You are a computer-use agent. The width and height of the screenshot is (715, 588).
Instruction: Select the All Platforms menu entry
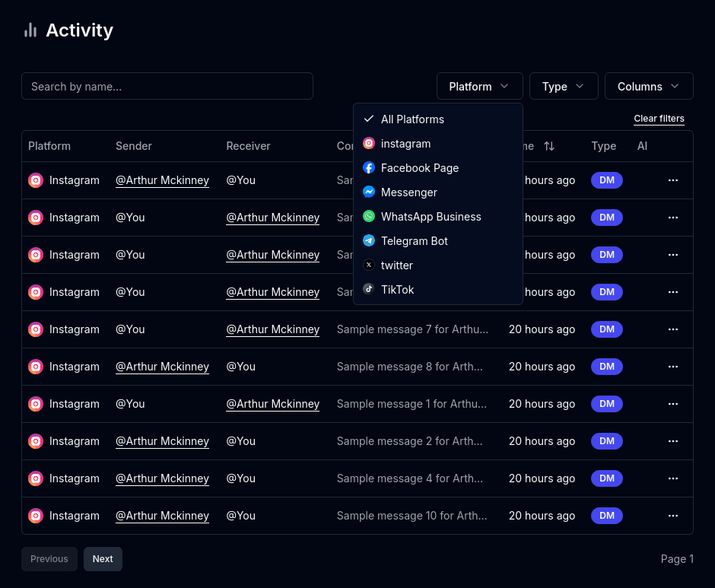412,119
